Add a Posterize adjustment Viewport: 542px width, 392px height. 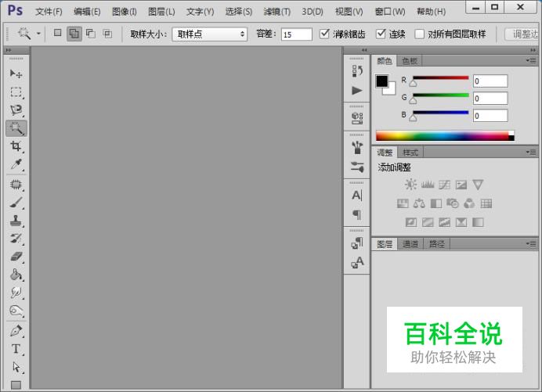point(428,222)
